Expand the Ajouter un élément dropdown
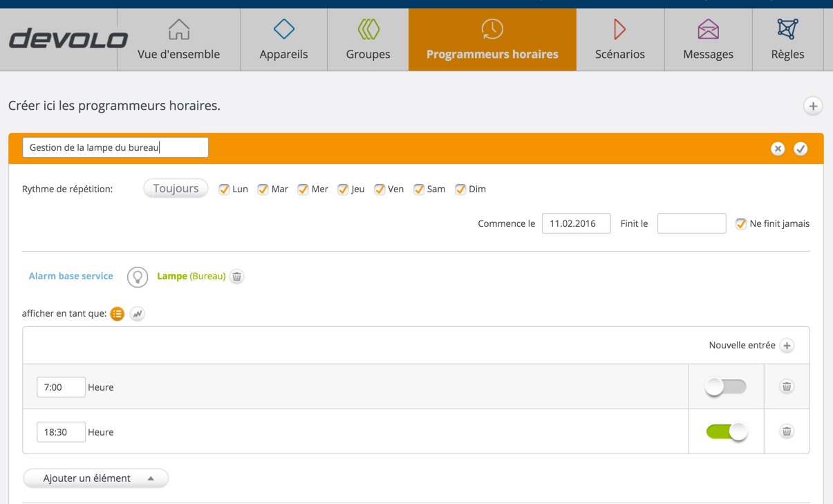The height and width of the screenshot is (504, 833). 96,478
